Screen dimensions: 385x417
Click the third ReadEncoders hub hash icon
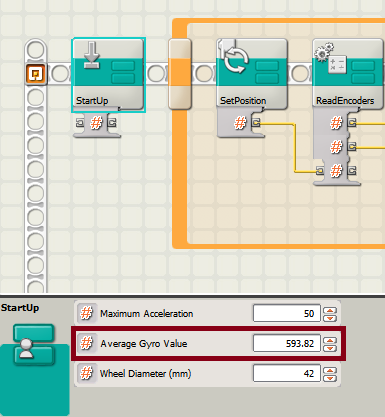tap(336, 171)
